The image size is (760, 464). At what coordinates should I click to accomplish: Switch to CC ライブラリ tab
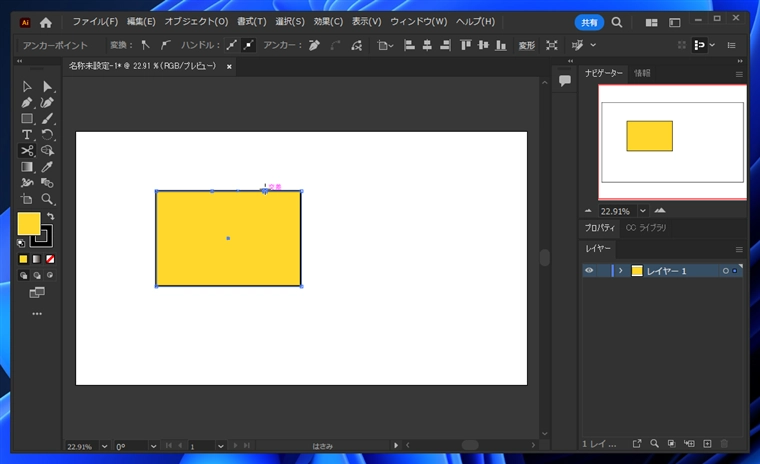coord(646,227)
